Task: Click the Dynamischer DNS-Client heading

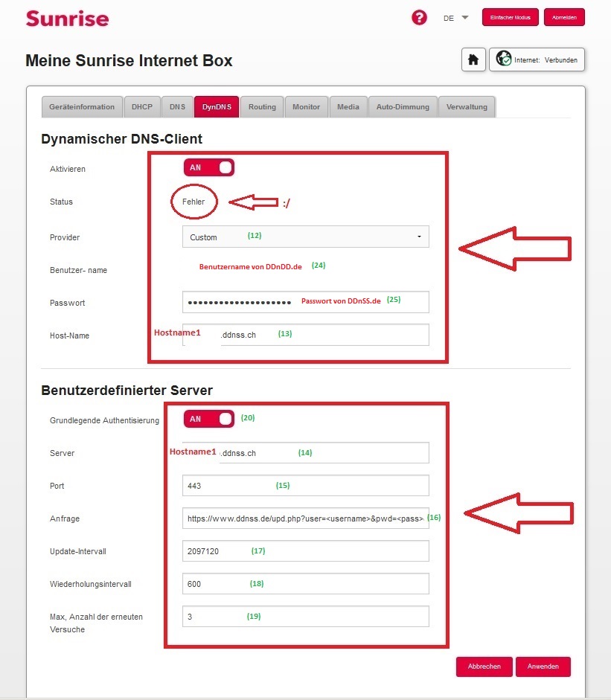Action: point(121,139)
